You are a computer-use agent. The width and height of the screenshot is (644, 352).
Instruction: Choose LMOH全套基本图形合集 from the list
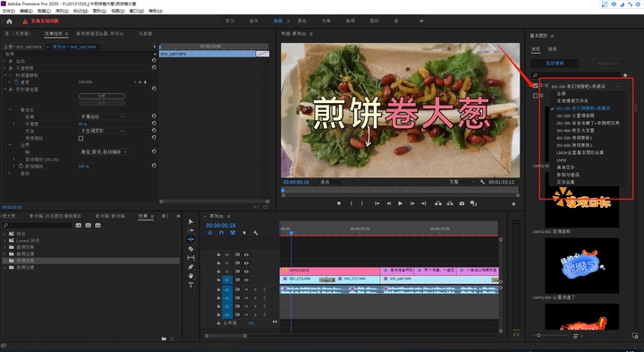(x=580, y=152)
